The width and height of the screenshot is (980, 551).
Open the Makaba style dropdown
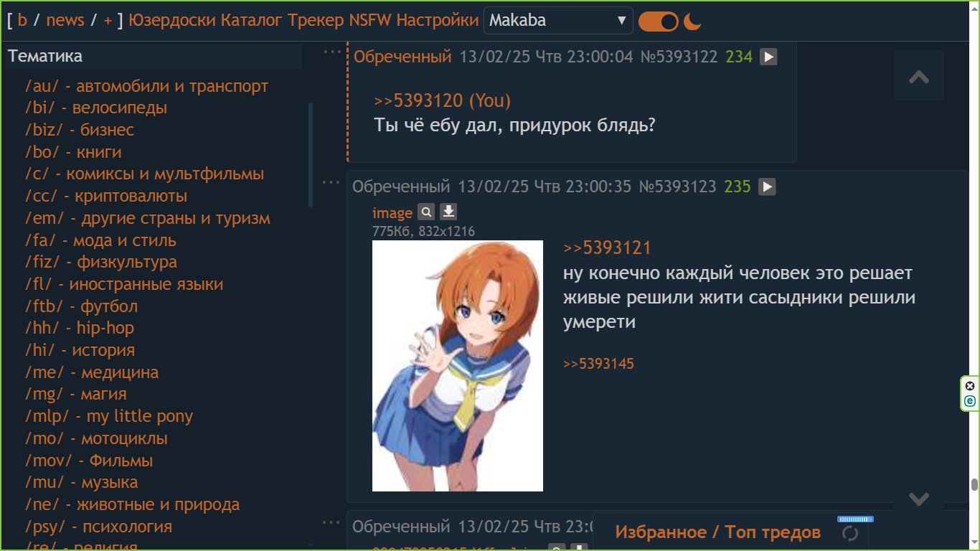[x=558, y=21]
